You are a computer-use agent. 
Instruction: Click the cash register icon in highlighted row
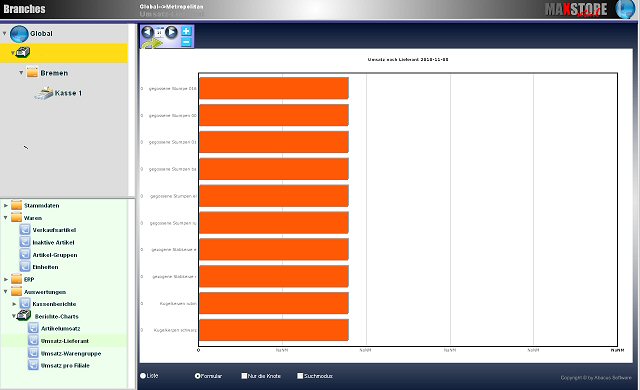[x=23, y=52]
